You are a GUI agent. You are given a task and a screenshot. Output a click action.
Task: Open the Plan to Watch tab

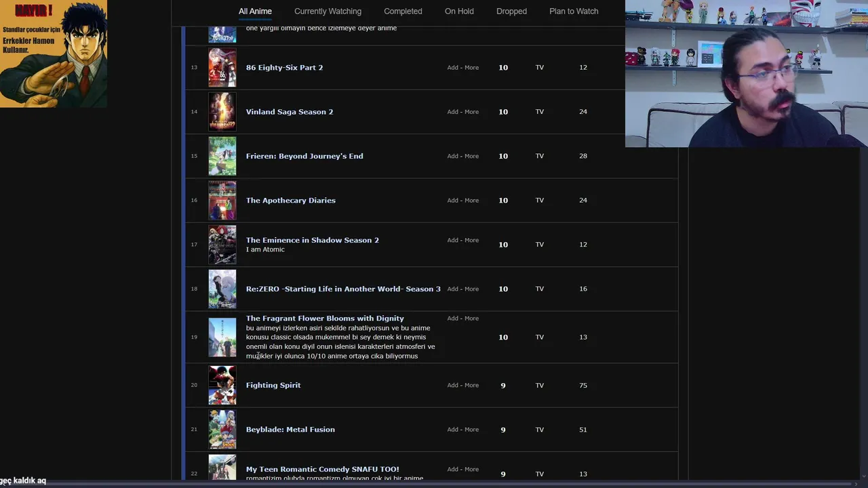pyautogui.click(x=574, y=11)
